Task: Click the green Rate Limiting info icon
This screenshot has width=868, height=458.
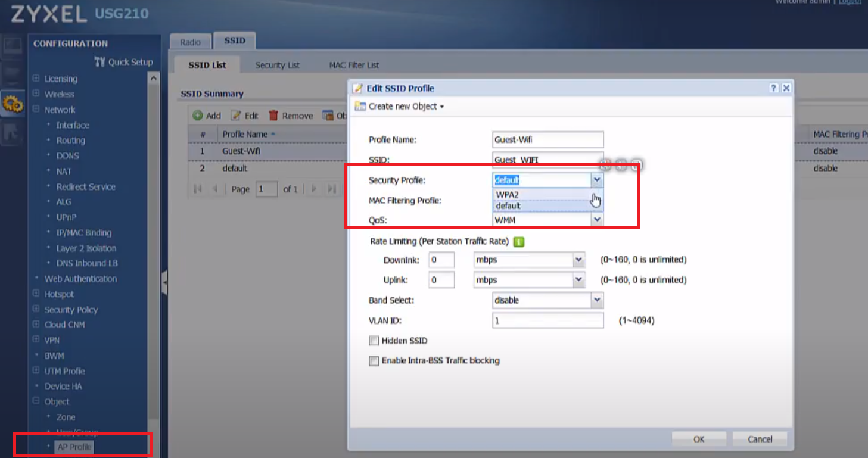Action: click(518, 242)
